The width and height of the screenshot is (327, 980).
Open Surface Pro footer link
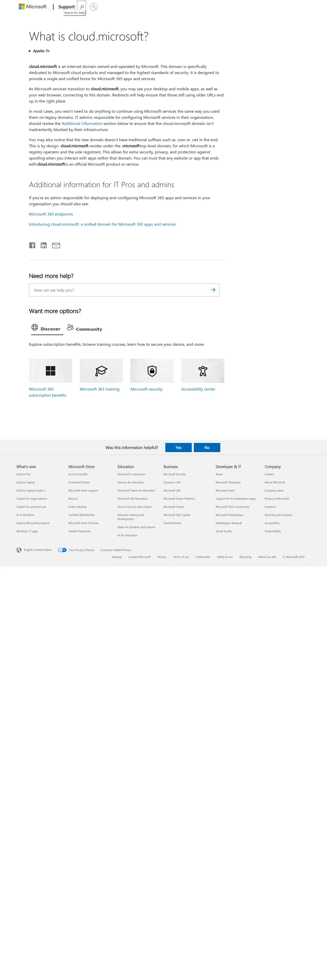(23, 474)
